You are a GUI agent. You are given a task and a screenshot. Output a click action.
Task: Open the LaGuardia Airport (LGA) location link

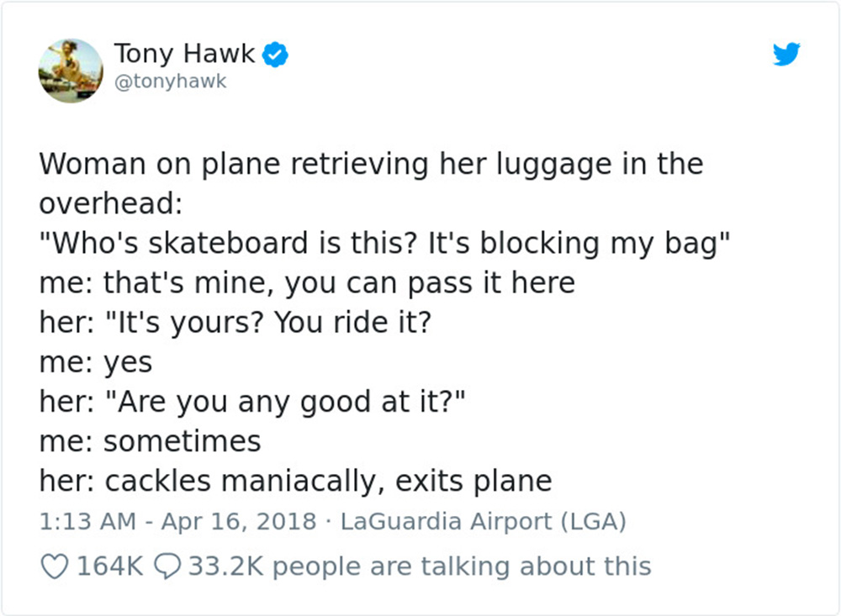(x=484, y=522)
